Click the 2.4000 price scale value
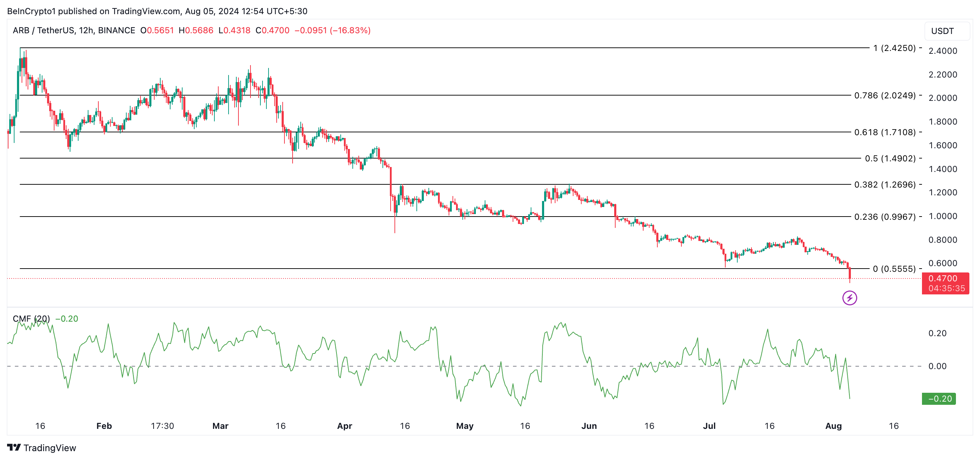Viewport: 980px width, 460px height. [x=942, y=51]
